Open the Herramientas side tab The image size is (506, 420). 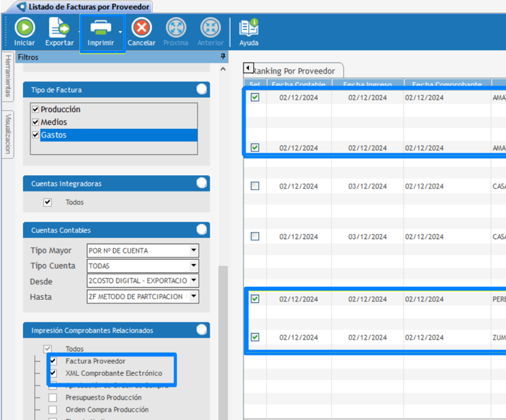coord(8,76)
